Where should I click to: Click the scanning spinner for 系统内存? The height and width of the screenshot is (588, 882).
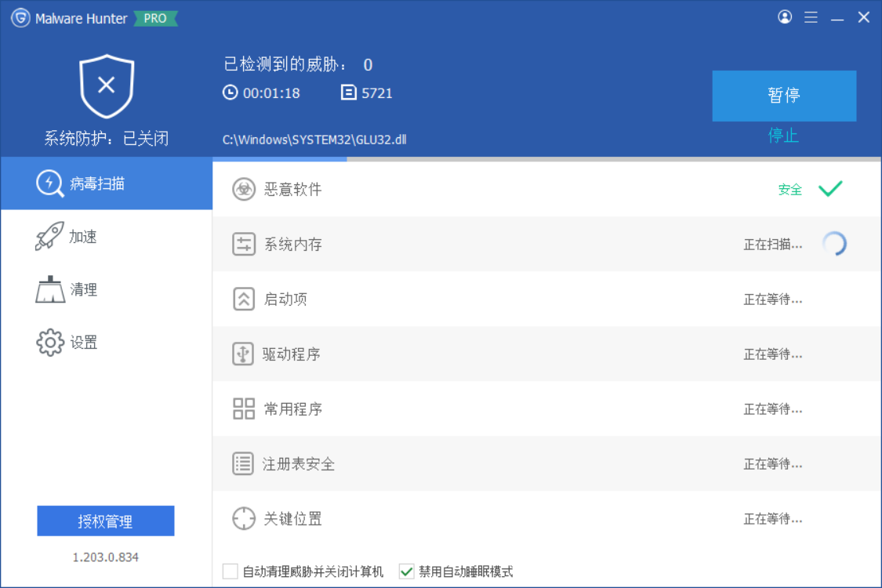click(x=834, y=244)
